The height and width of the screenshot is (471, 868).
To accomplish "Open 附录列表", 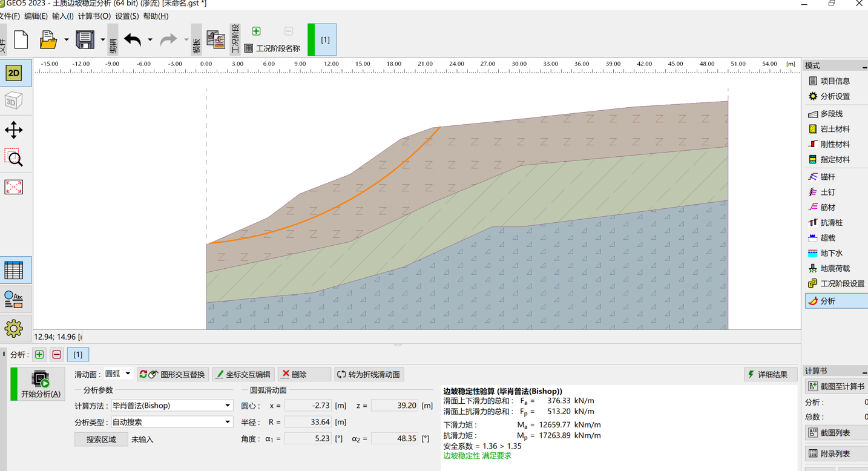I will [x=838, y=453].
